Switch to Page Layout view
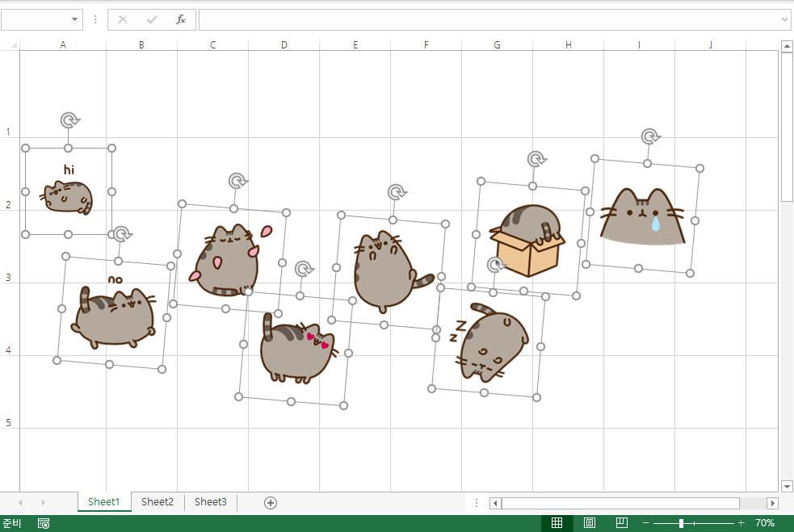The image size is (794, 532). point(590,523)
